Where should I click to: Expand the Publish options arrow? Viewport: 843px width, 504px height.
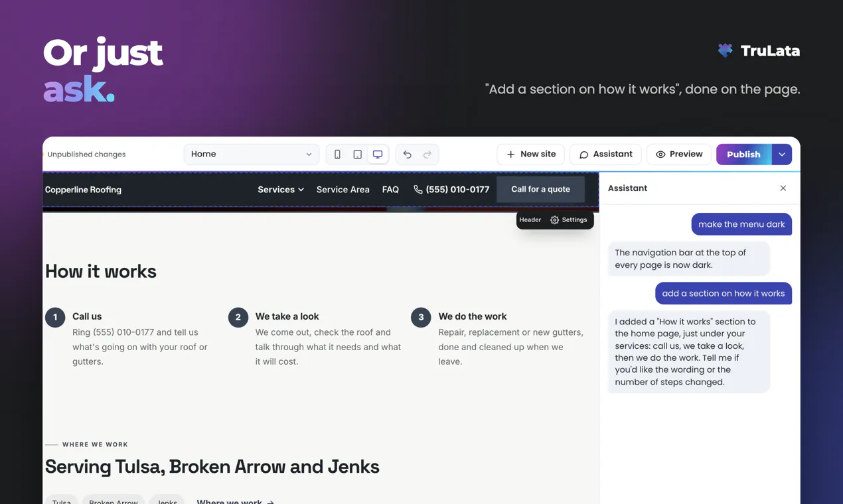click(782, 154)
